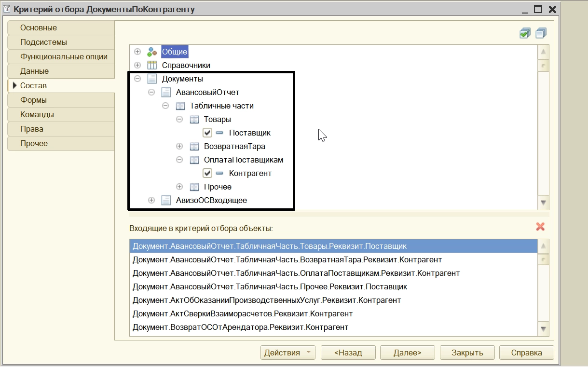
Task: Click the Товары table icon
Action: tap(194, 119)
